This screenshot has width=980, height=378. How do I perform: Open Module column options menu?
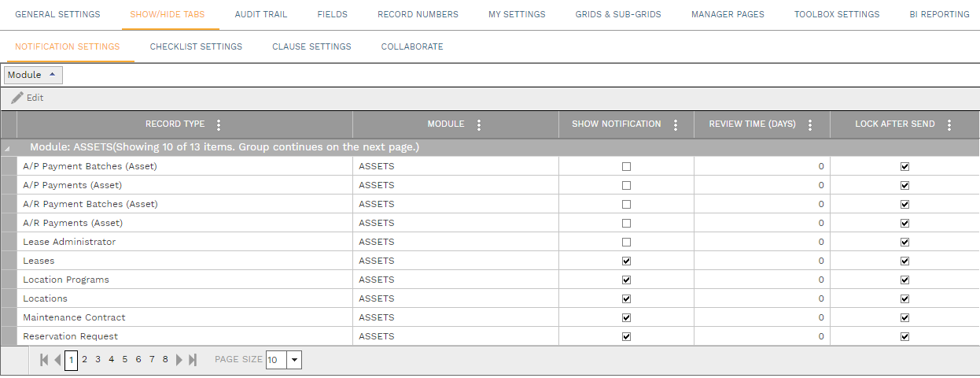click(x=478, y=124)
